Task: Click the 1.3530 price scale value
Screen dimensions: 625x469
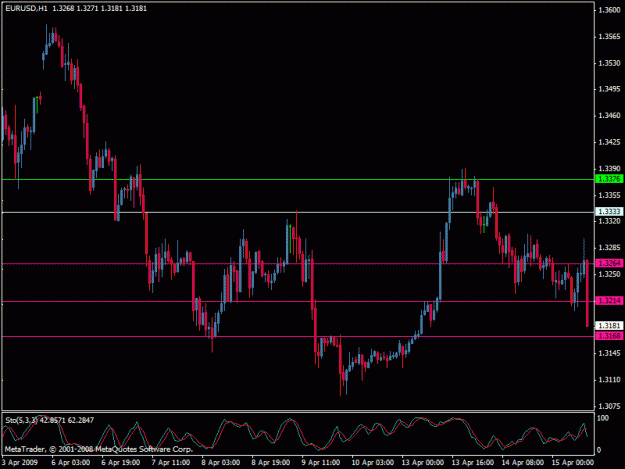Action: coord(609,63)
